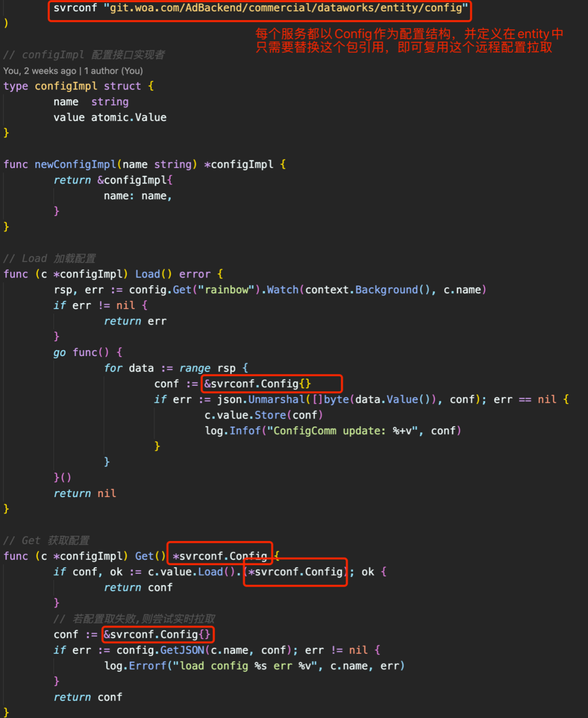Click the 'name string' field line
588x718 pixels.
coord(91,102)
